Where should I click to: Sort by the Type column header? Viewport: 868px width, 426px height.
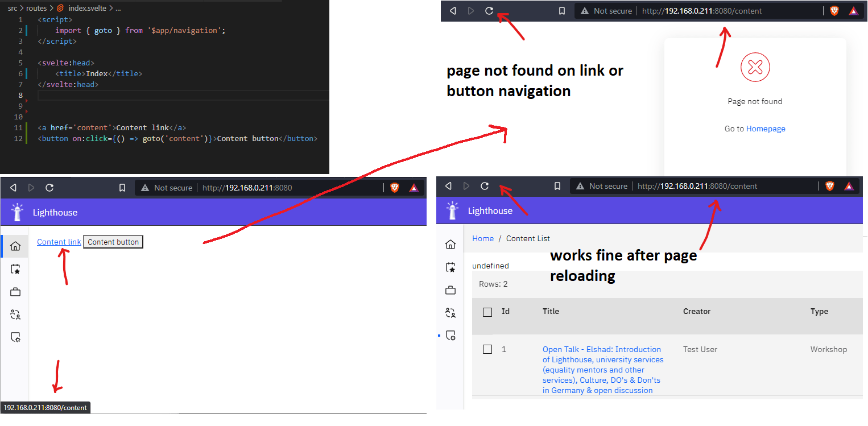819,311
